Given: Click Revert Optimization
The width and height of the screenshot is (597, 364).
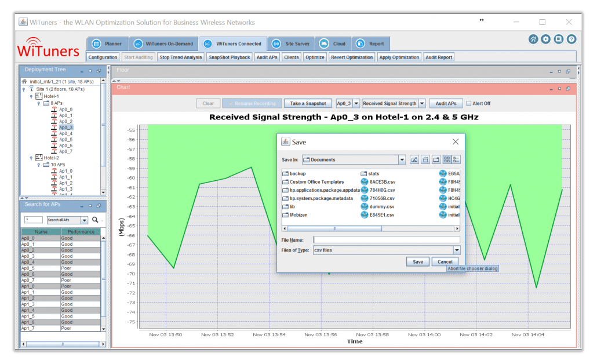Looking at the screenshot, I should (352, 57).
